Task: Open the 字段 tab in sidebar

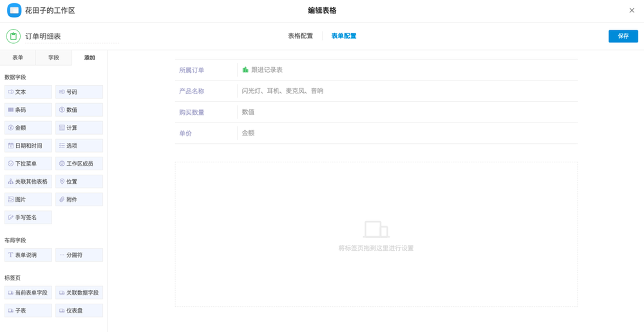Action: coord(53,57)
